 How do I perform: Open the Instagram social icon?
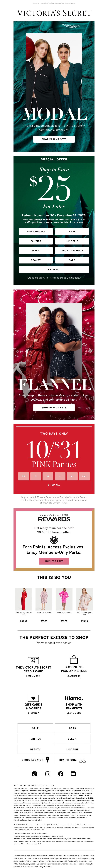(48, 774)
